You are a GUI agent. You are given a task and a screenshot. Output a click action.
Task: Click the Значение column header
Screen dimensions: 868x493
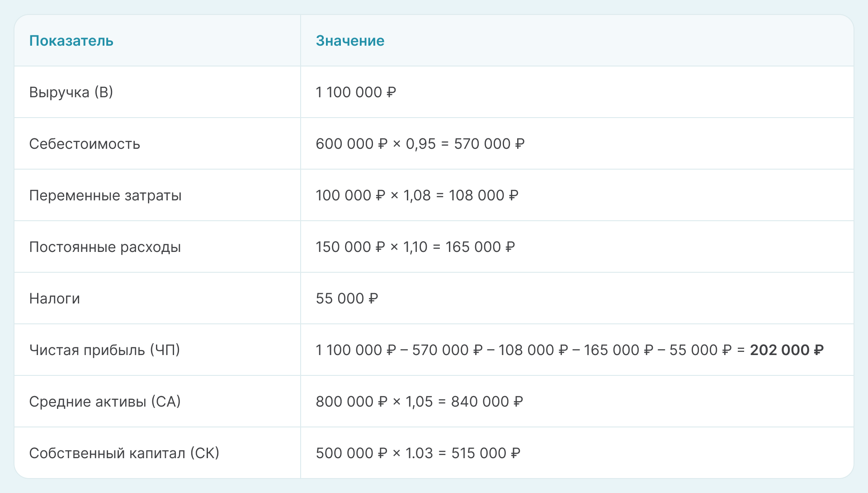click(350, 41)
